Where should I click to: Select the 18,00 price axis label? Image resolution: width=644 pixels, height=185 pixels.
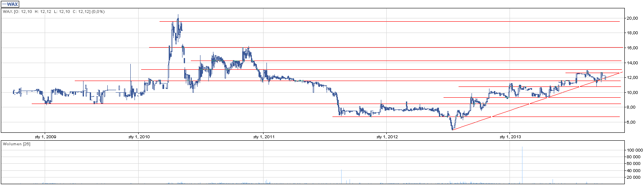coord(631,33)
